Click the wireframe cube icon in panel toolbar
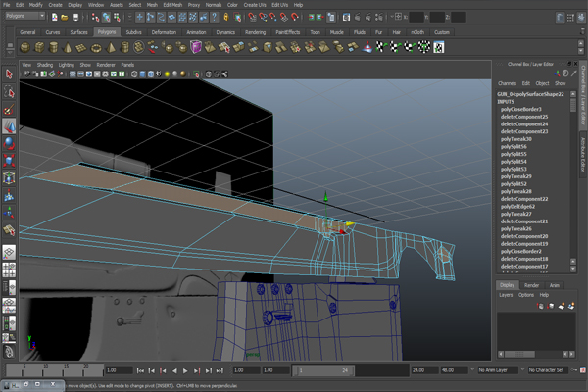The width and height of the screenshot is (588, 392). 134,73
